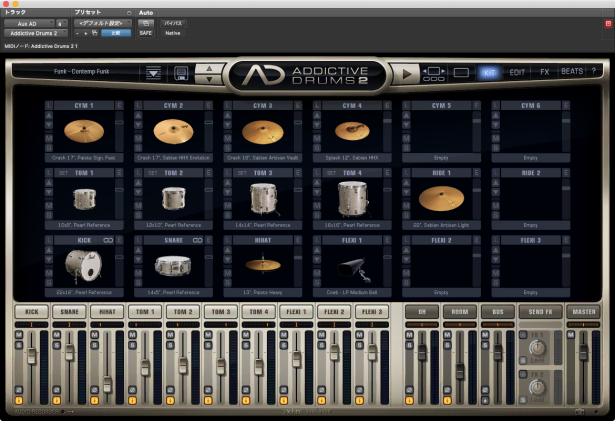The height and width of the screenshot is (421, 615).
Task: Open the default settings preset dropdown
Action: tap(102, 24)
